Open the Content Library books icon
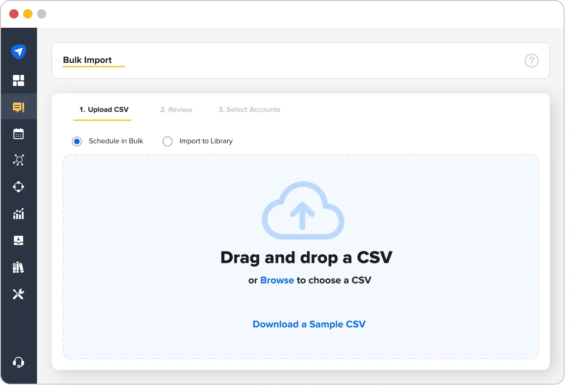This screenshot has width=572, height=392. (x=19, y=267)
